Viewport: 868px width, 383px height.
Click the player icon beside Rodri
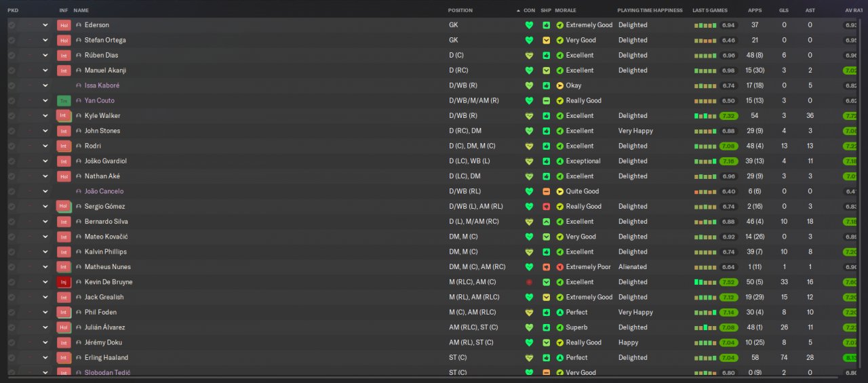pos(79,146)
